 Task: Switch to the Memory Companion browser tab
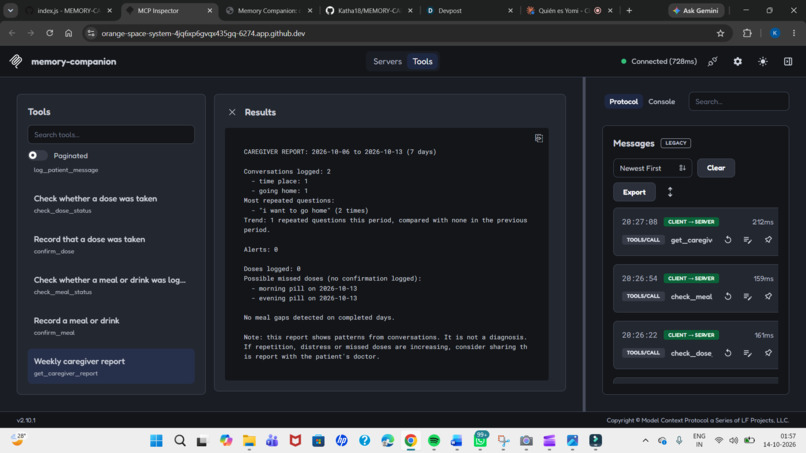pyautogui.click(x=269, y=10)
